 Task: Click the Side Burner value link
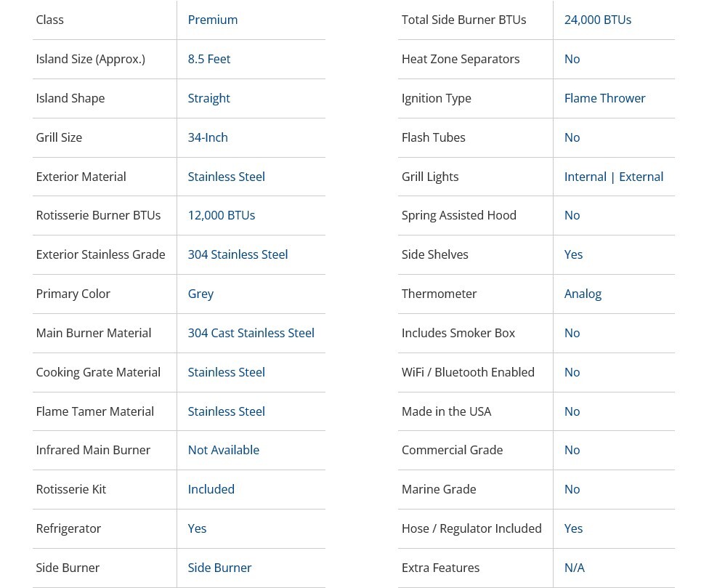click(219, 568)
